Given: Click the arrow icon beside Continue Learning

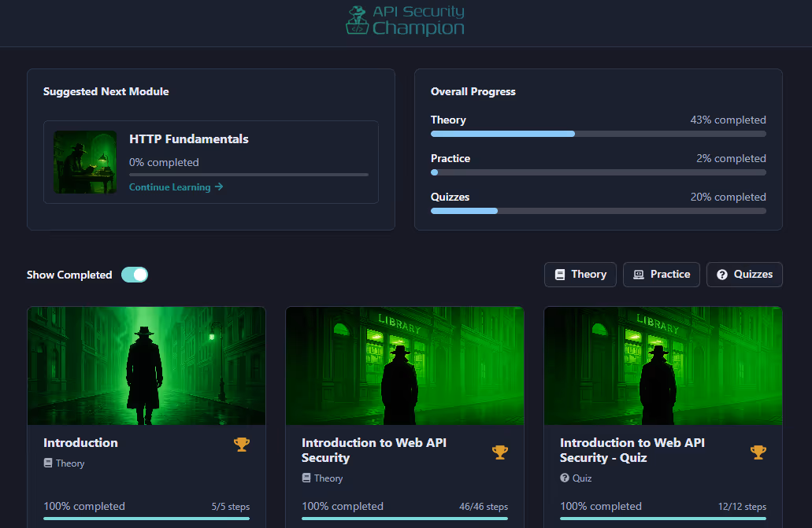Looking at the screenshot, I should [219, 187].
